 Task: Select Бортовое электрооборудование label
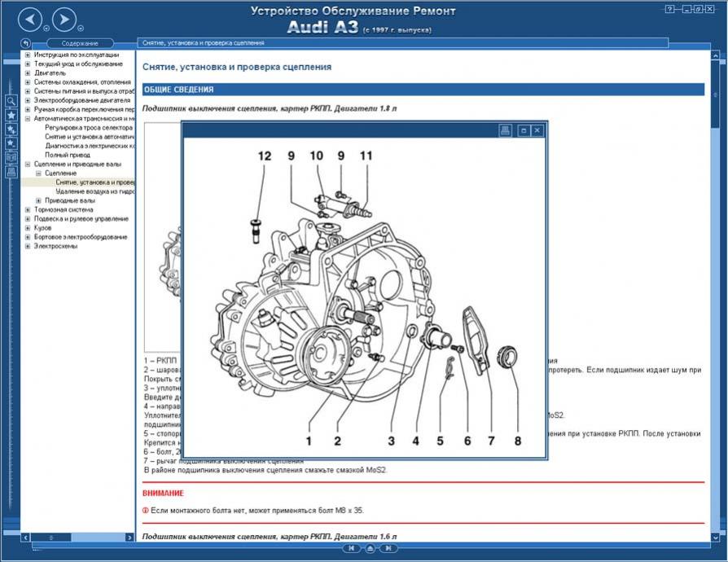pyautogui.click(x=81, y=237)
